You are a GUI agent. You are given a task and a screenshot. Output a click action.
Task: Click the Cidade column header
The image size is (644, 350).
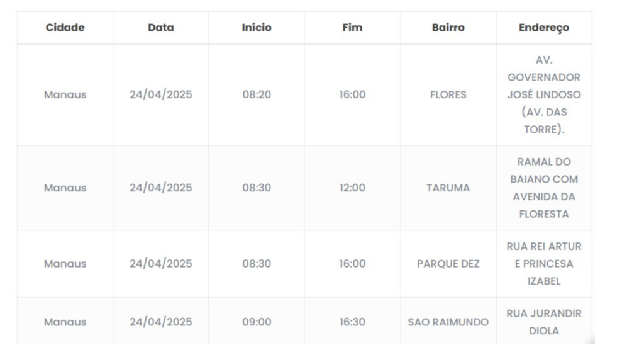coord(65,28)
